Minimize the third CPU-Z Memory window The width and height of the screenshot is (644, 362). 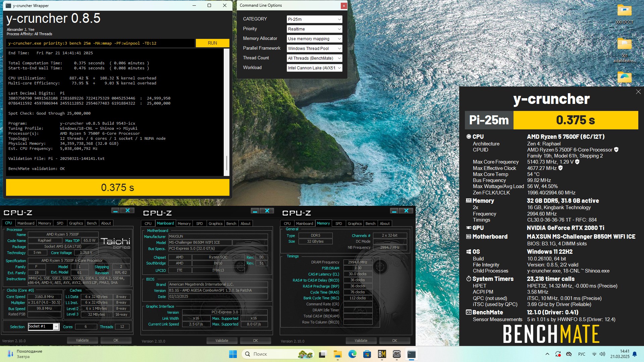[x=394, y=211]
